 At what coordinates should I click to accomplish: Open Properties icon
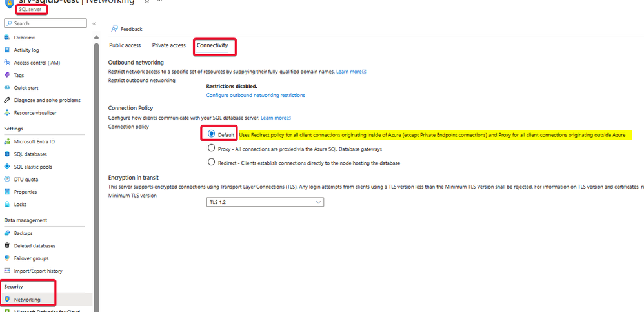point(6,192)
